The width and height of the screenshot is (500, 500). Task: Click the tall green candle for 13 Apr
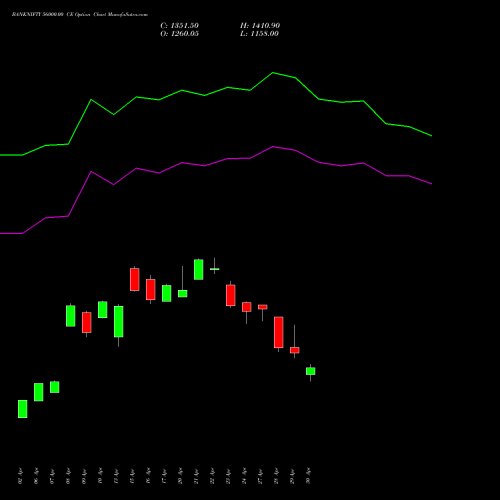coord(119,322)
